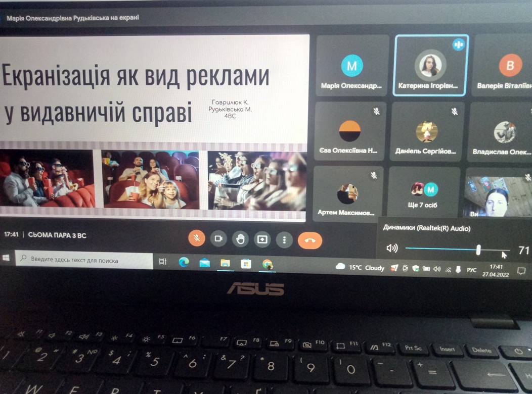
Task: Select Даніель Сергійов... participant tile
Action: pyautogui.click(x=426, y=131)
